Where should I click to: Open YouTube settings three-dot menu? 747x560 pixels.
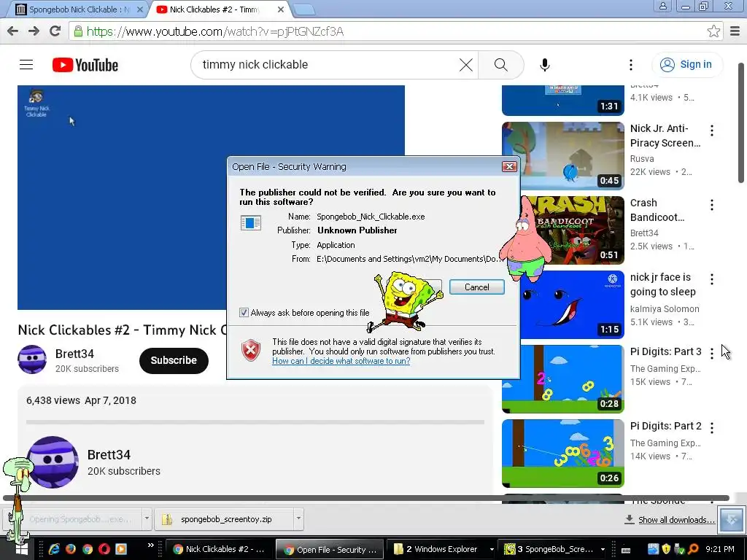[x=631, y=65]
